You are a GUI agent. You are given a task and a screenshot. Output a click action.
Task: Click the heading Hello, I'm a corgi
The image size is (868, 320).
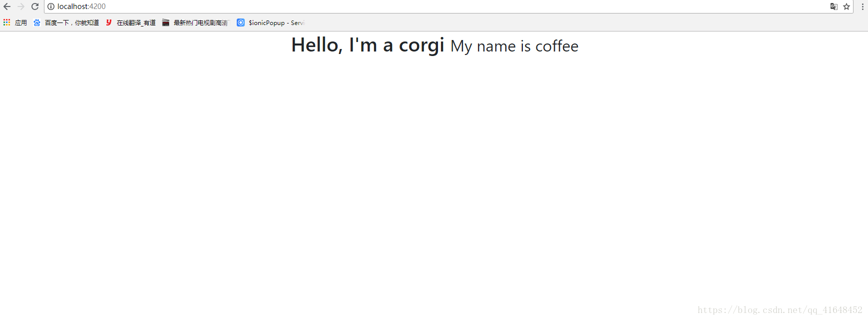coord(368,45)
